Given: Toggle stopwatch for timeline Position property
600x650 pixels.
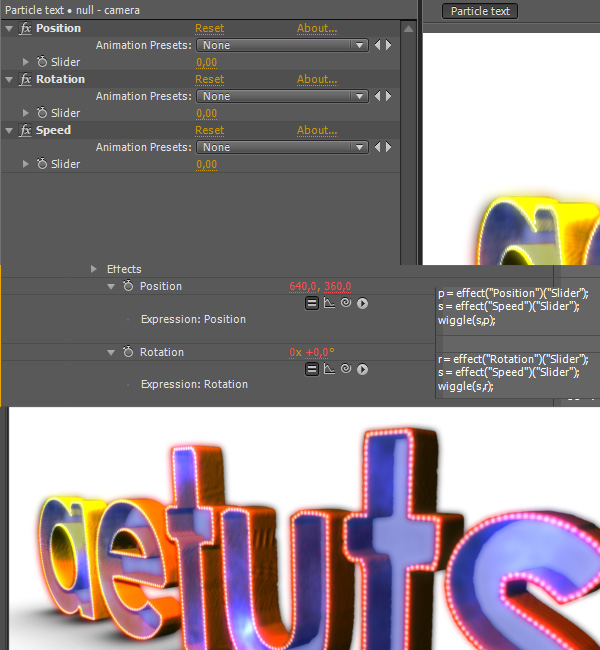Looking at the screenshot, I should (x=128, y=286).
